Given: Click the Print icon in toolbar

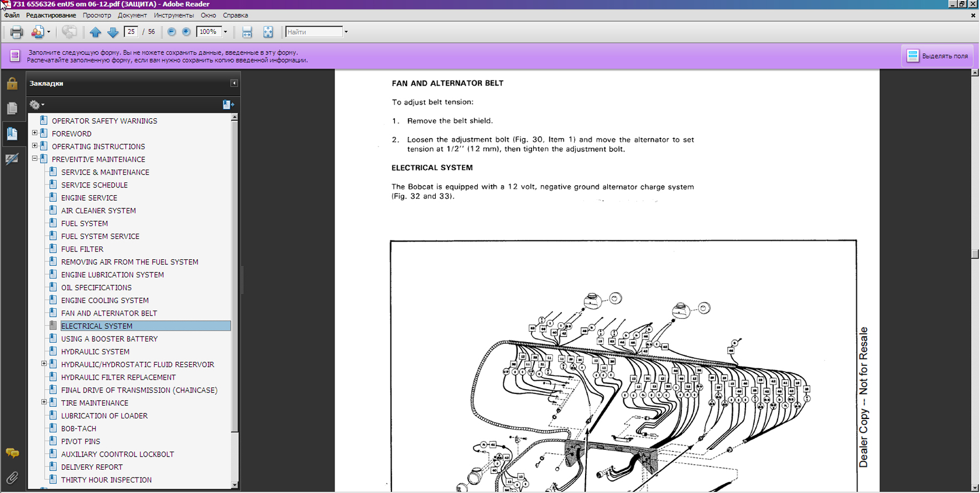Looking at the screenshot, I should (x=17, y=32).
